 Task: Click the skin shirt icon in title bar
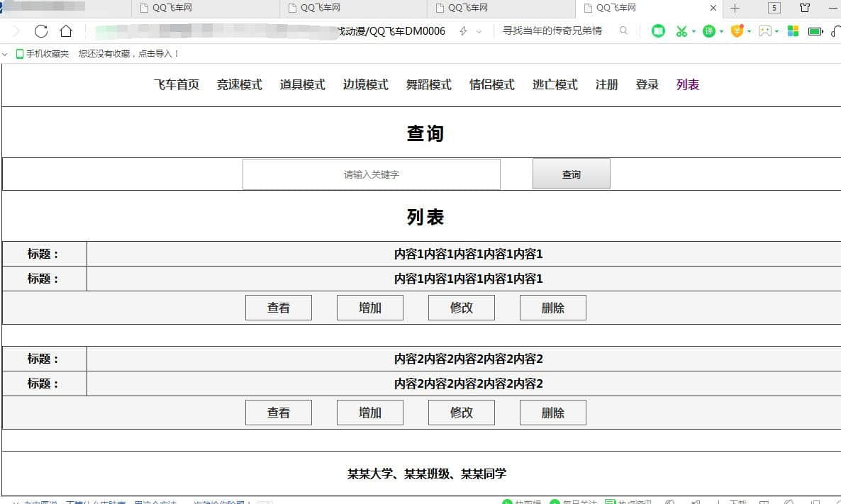pyautogui.click(x=805, y=9)
